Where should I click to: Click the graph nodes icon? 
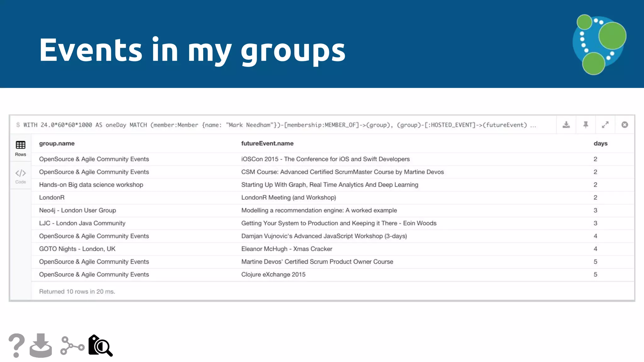point(72,346)
